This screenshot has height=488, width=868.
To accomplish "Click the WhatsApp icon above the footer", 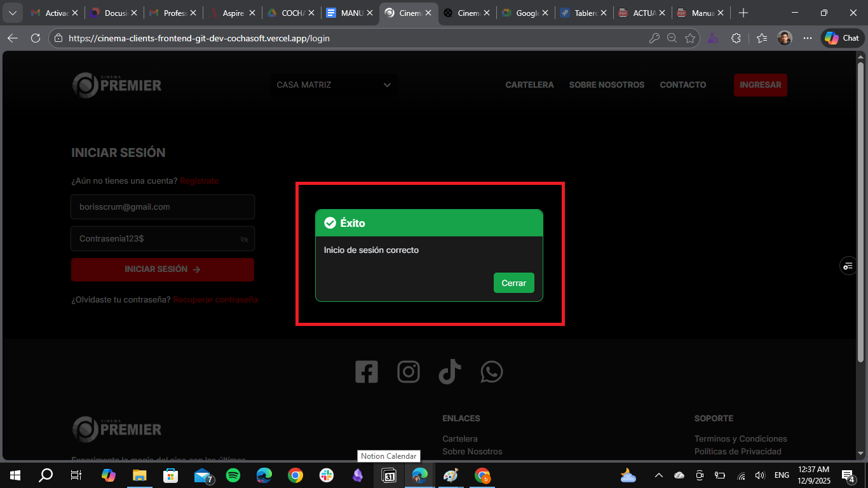I will pos(491,372).
